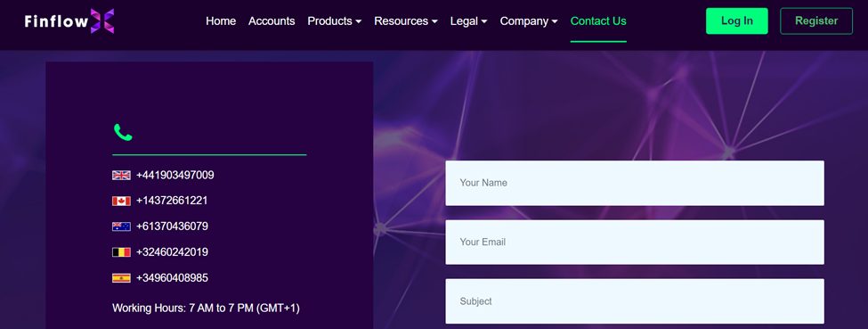The image size is (868, 329).
Task: Click the Belgium flag icon
Action: [121, 252]
